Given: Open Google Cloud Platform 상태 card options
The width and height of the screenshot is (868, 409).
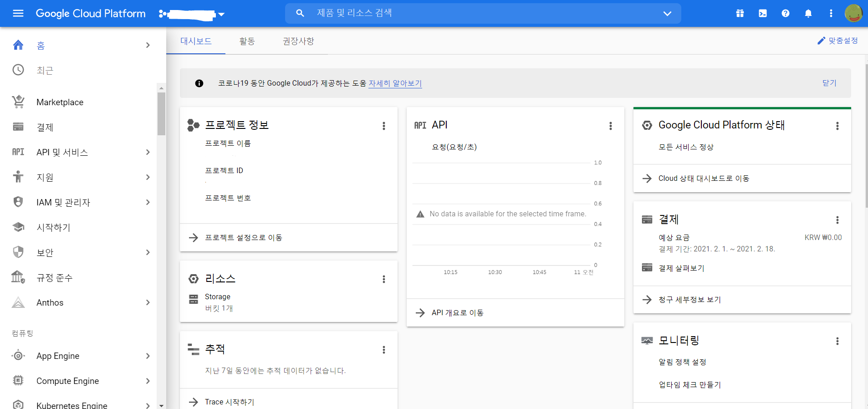Looking at the screenshot, I should pos(837,126).
